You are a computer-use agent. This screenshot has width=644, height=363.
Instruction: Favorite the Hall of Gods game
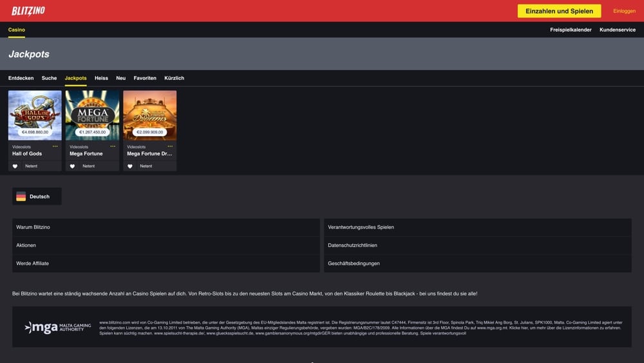(15, 166)
